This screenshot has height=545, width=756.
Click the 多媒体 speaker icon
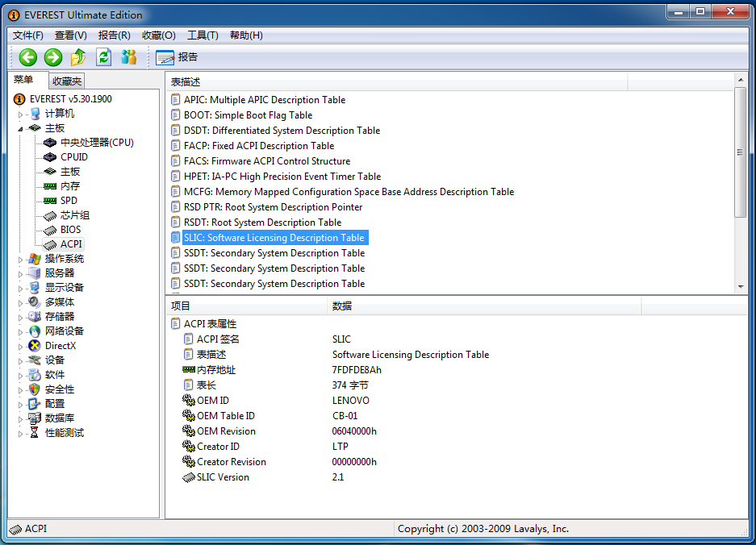tap(34, 302)
